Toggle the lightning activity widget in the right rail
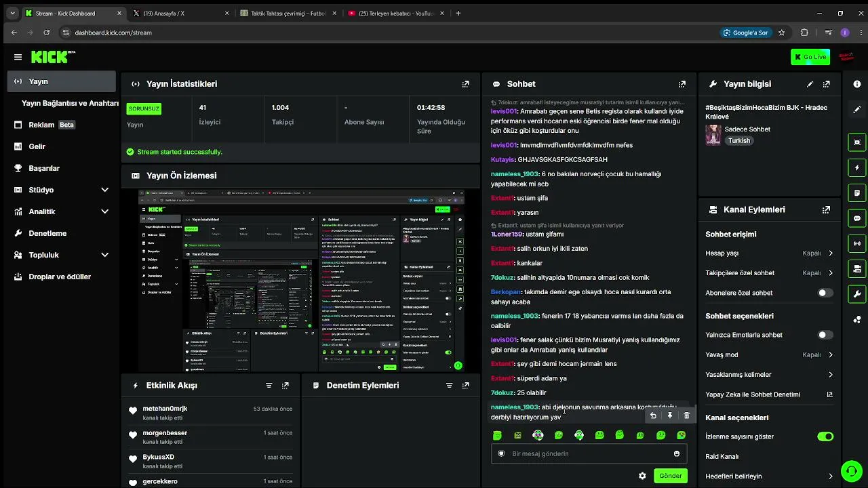868x488 pixels. [857, 167]
